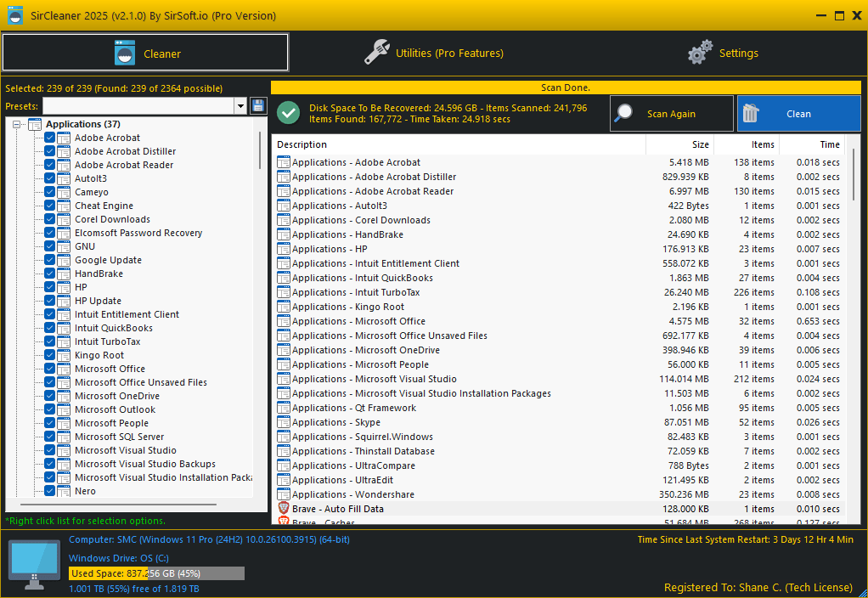The image size is (868, 598).
Task: Click the icon in the Applications - Wondershare result row
Action: pos(284,494)
